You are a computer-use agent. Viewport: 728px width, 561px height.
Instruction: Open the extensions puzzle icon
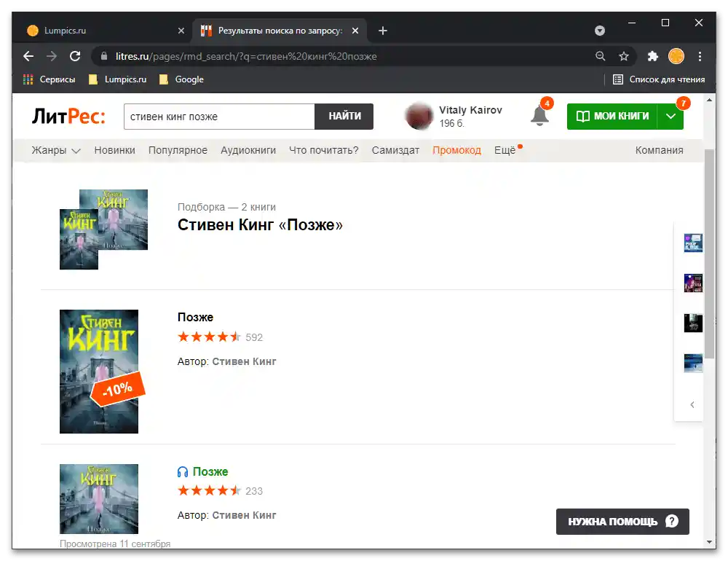click(x=653, y=56)
